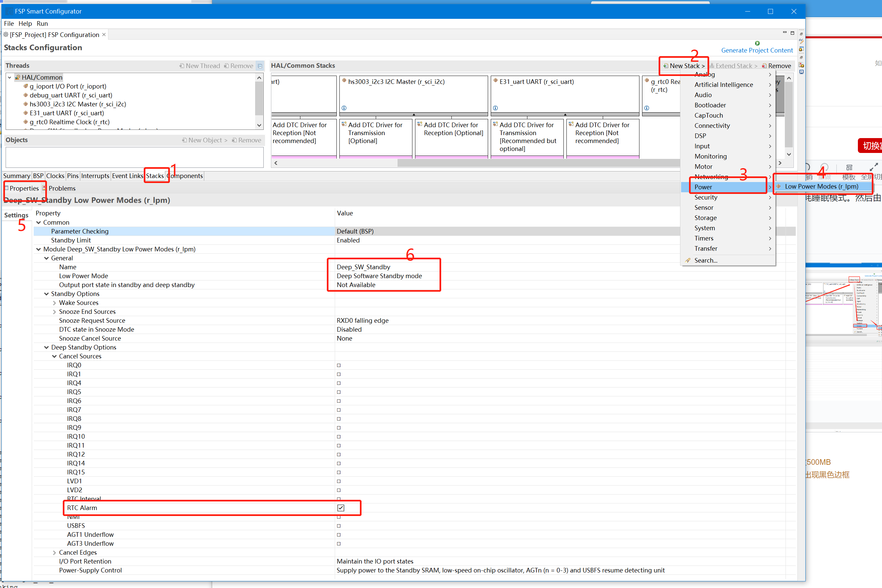
Task: Click the info icon on g_rtc0 stack
Action: tap(647, 108)
